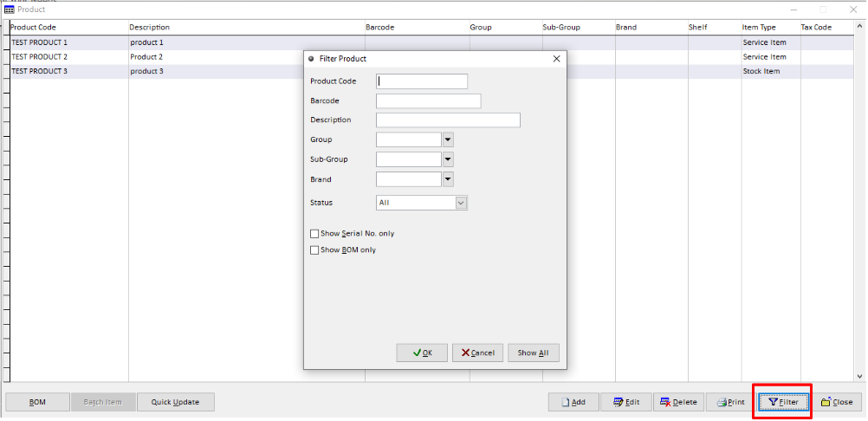Click inside the Sub-Group text box
Image resolution: width=868 pixels, height=421 pixels.
[409, 159]
